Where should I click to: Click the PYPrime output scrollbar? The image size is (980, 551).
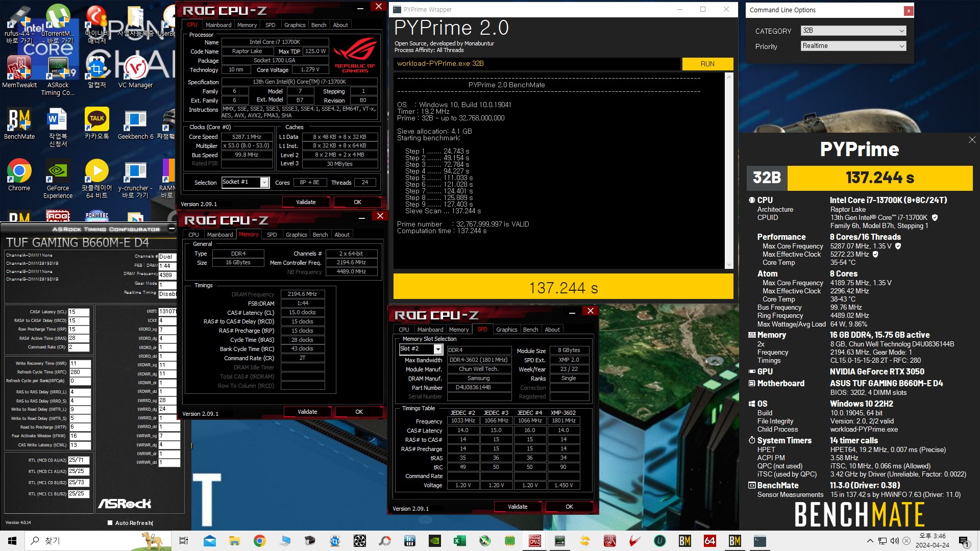729,170
